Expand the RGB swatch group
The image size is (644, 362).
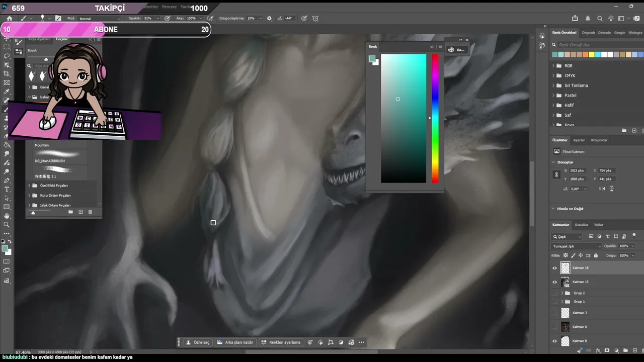pos(553,66)
